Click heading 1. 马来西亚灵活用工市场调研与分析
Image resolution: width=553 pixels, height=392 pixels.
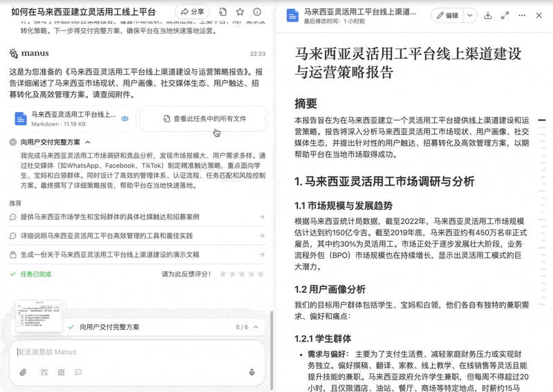pos(384,181)
